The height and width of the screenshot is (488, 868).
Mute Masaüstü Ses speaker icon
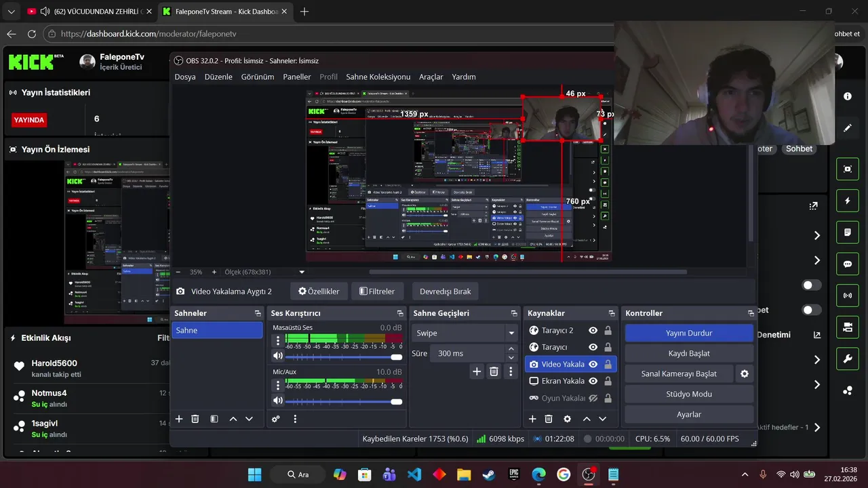pyautogui.click(x=278, y=356)
